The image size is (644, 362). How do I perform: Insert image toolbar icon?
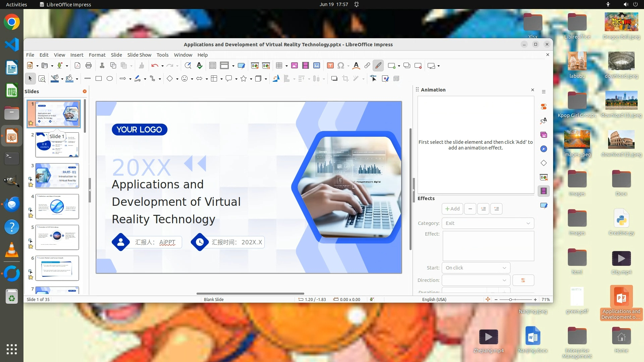tap(294, 65)
